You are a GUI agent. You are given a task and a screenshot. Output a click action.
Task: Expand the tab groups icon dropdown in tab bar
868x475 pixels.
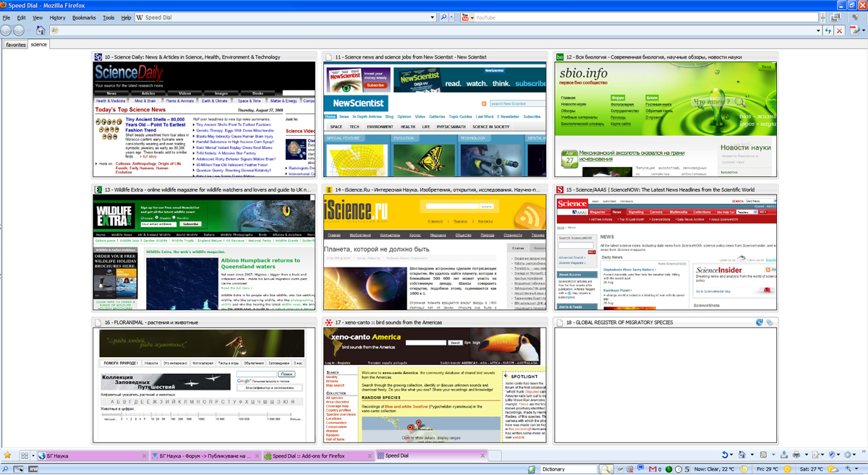(33, 455)
